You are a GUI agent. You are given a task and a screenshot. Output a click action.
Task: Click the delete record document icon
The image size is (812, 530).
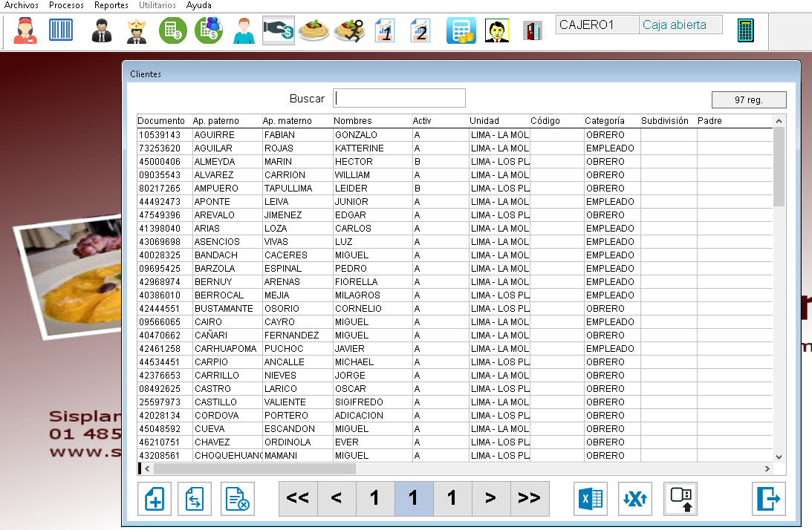pos(238,499)
